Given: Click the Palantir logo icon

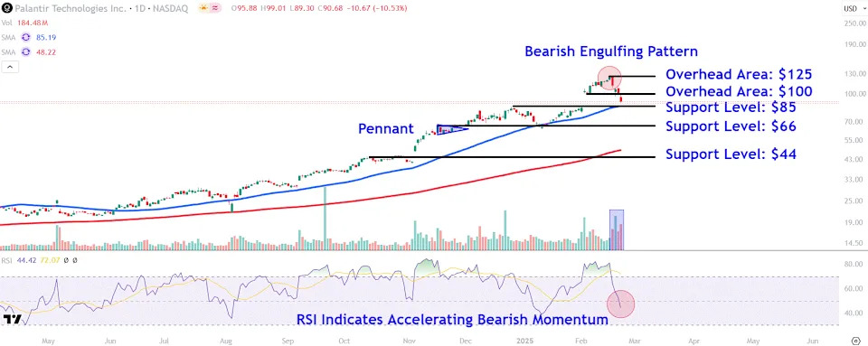Looking at the screenshot, I should point(6,8).
